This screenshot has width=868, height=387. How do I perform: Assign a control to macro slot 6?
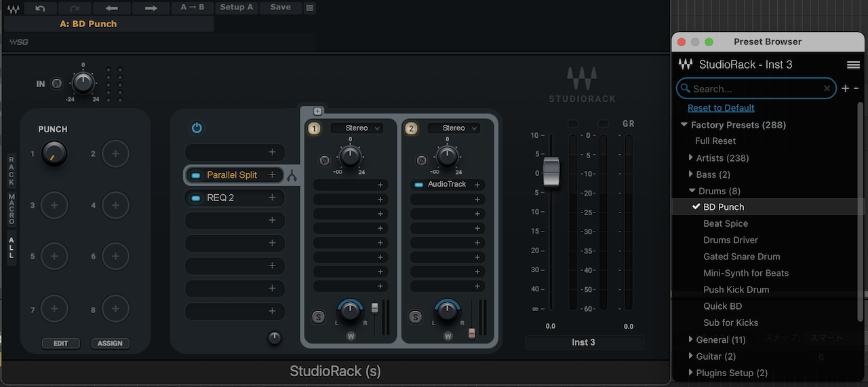click(x=115, y=257)
